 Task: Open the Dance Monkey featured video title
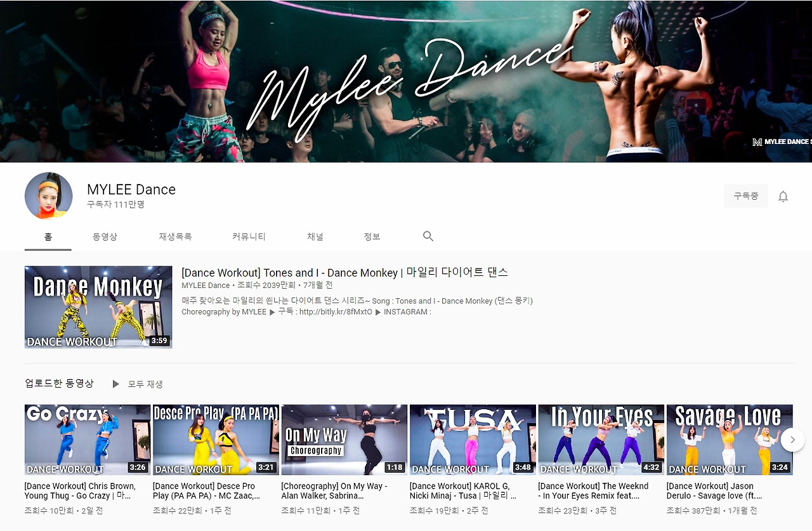[x=344, y=272]
